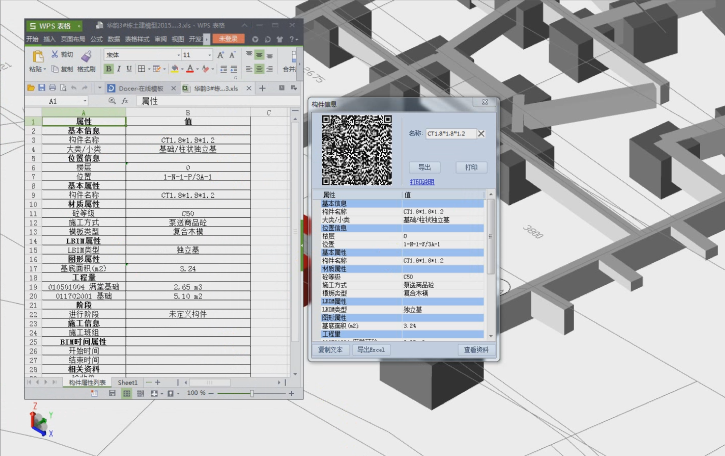Click the 名称 input field with CT1.8*1.8*1.2

448,133
